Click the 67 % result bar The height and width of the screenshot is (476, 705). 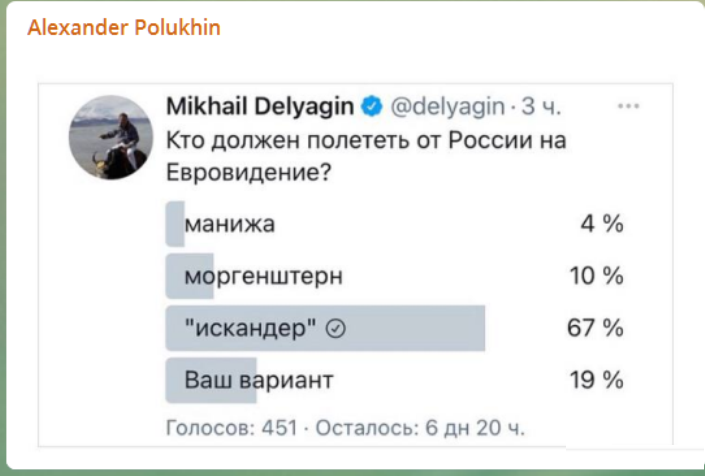[325, 328]
